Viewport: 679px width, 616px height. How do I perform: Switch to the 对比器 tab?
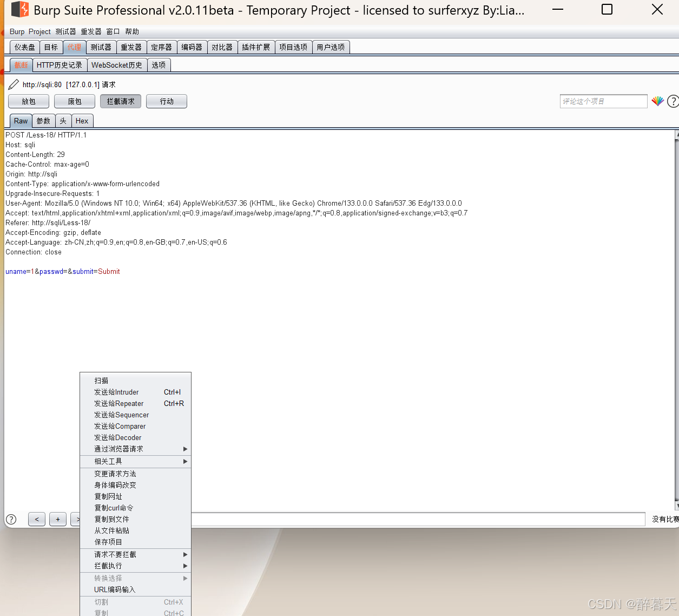point(222,47)
